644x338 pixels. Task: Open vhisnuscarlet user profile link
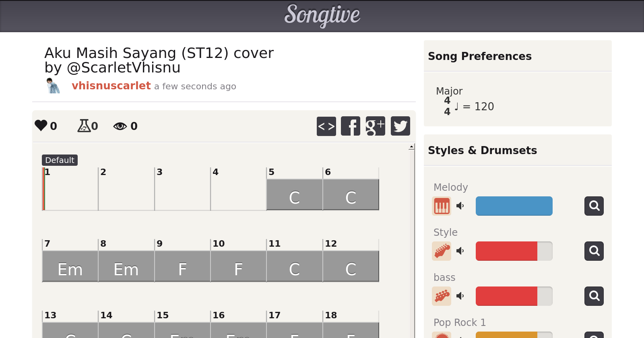tap(111, 86)
